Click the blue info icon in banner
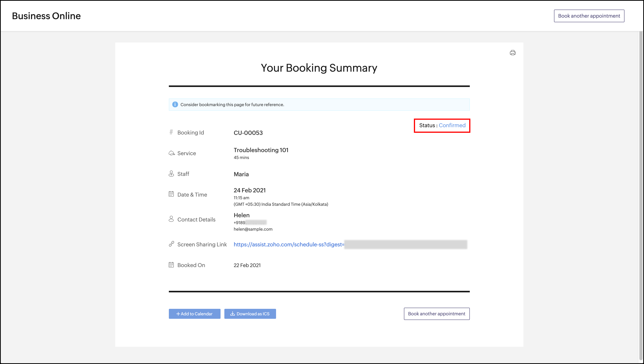This screenshot has width=644, height=364. pos(175,105)
